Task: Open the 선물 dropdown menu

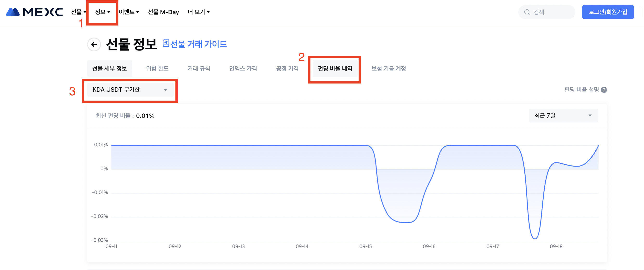Action: point(78,12)
